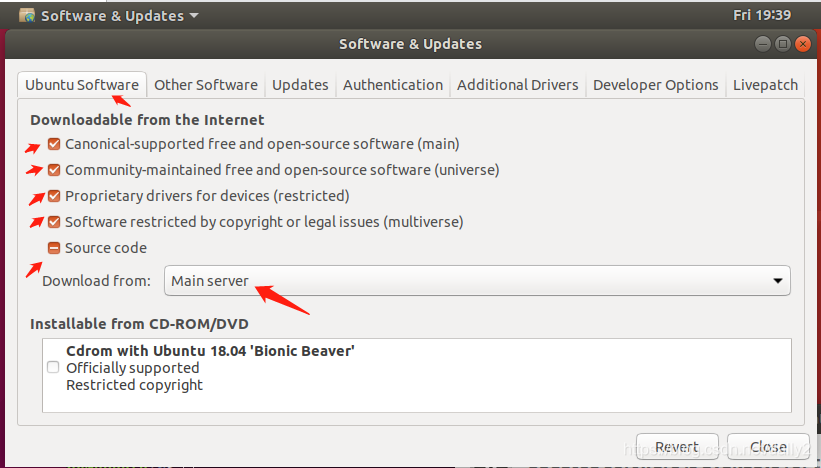Screen dimensions: 821x468
Task: Open the Download from server dropdown
Action: (x=477, y=281)
